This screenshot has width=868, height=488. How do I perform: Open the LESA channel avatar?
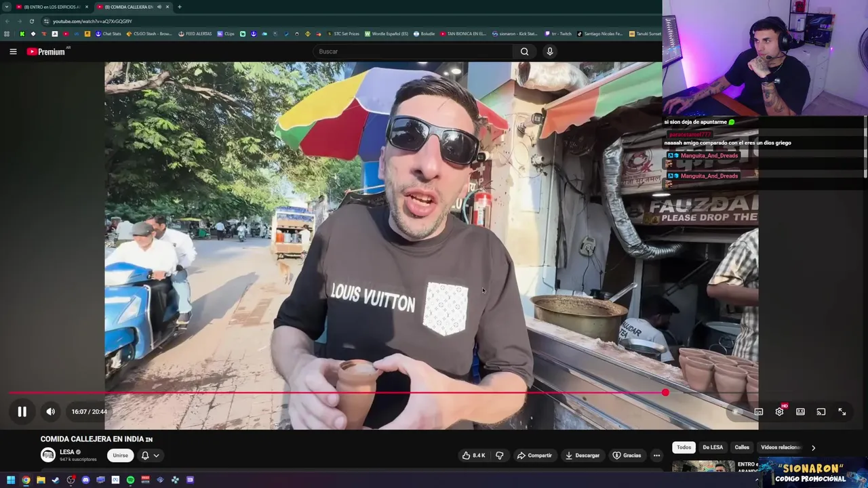pos(47,455)
